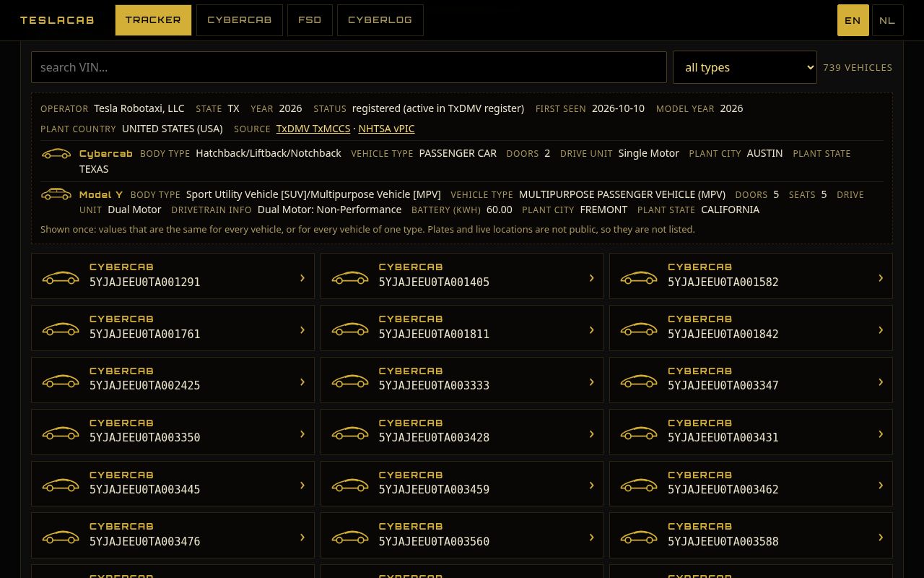Viewport: 924px width, 578px height.
Task: Click the car icon for VIN 5YJAJEEU0TA003459
Action: (x=350, y=486)
